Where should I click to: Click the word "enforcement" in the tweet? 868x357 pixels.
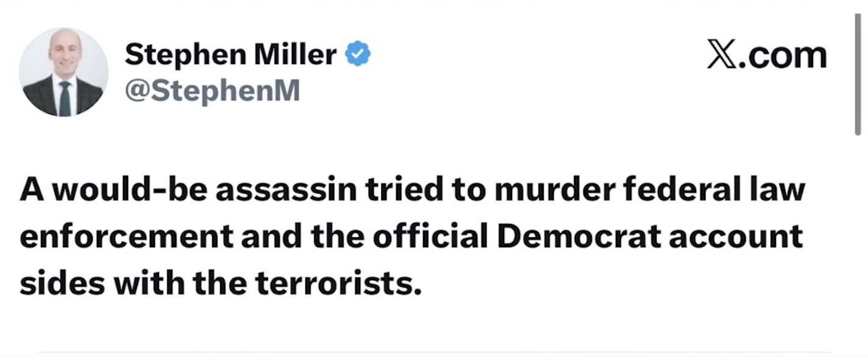(127, 237)
